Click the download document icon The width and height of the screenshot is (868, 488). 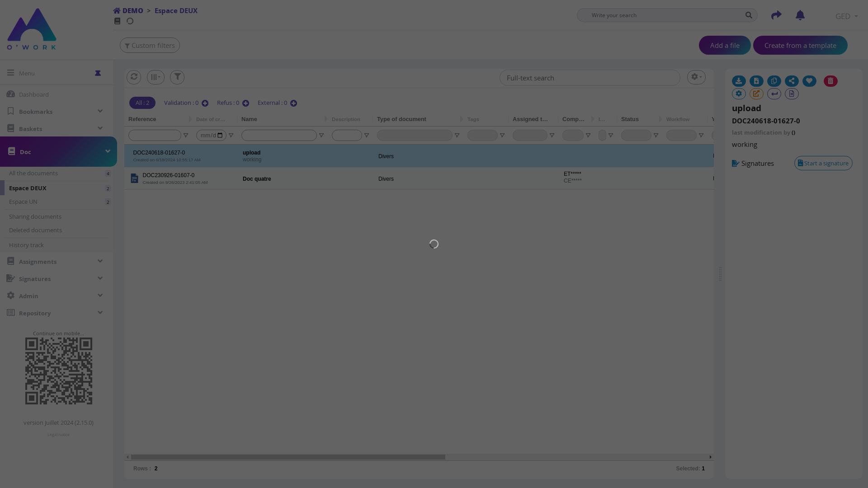pyautogui.click(x=739, y=81)
